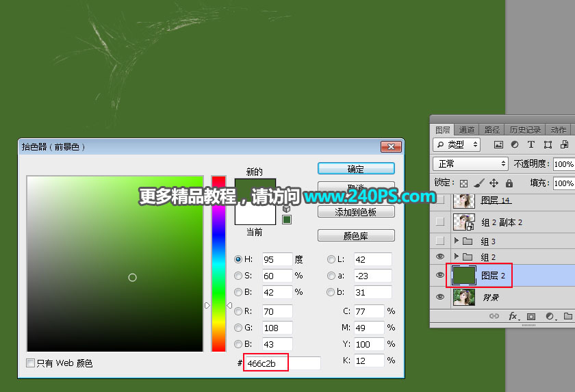
Task: Select the 背景 layer thumbnail
Action: pyautogui.click(x=464, y=297)
